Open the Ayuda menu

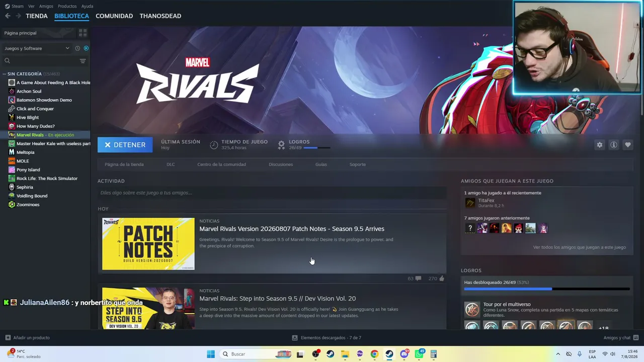pos(88,6)
